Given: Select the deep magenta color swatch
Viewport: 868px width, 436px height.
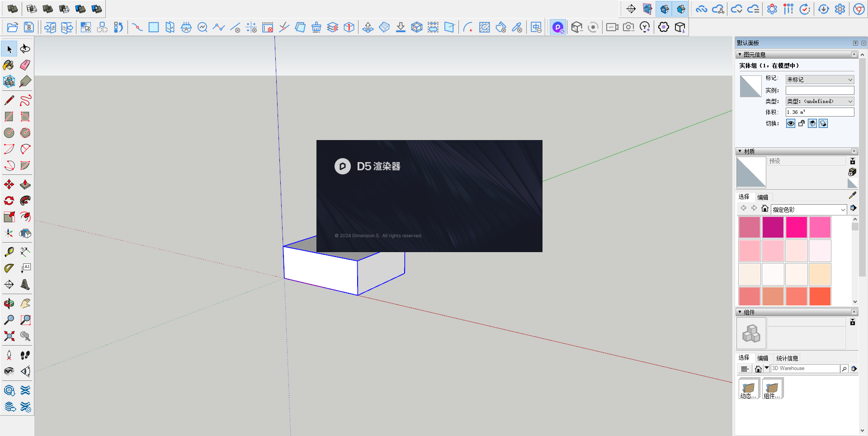Looking at the screenshot, I should 773,227.
